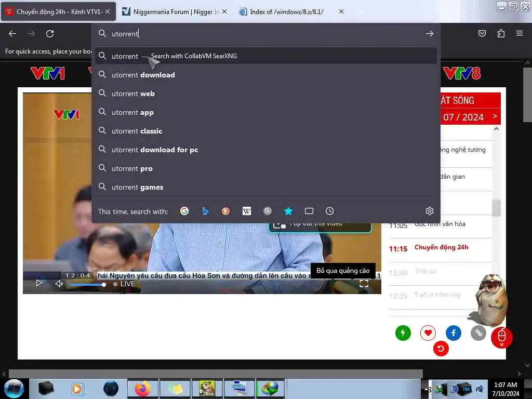Choose suggestion 'utorrent download'
Image resolution: width=532 pixels, height=399 pixels.
265,75
